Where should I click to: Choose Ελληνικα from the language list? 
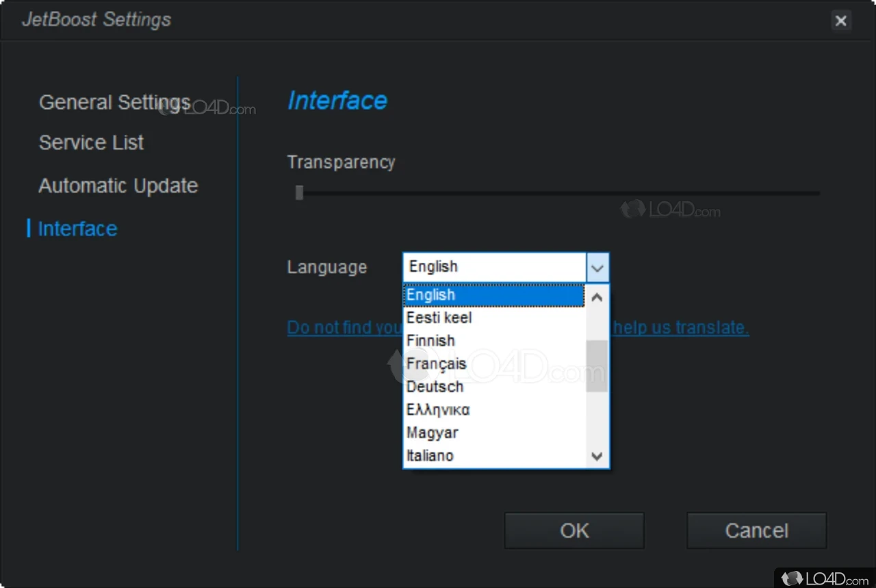tap(493, 409)
